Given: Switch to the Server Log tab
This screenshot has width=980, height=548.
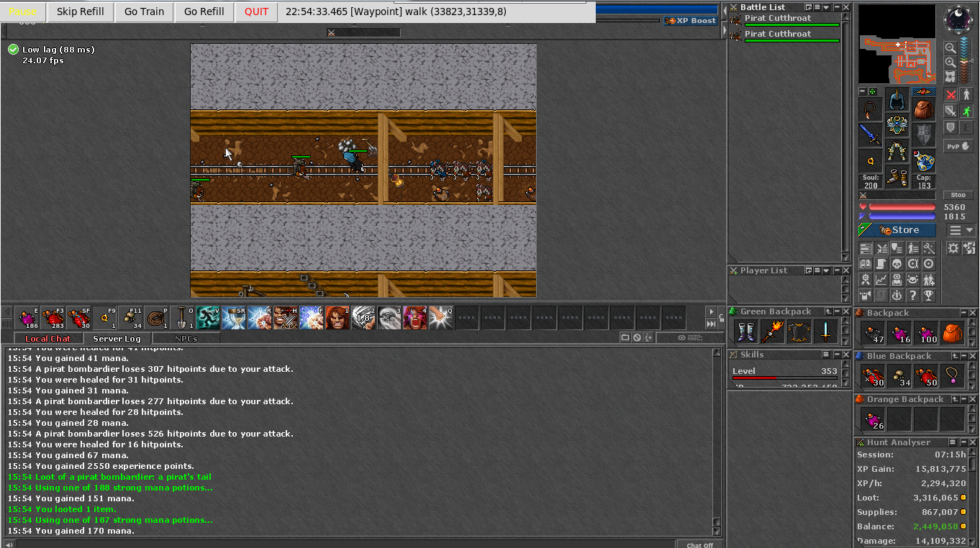Looking at the screenshot, I should (117, 339).
